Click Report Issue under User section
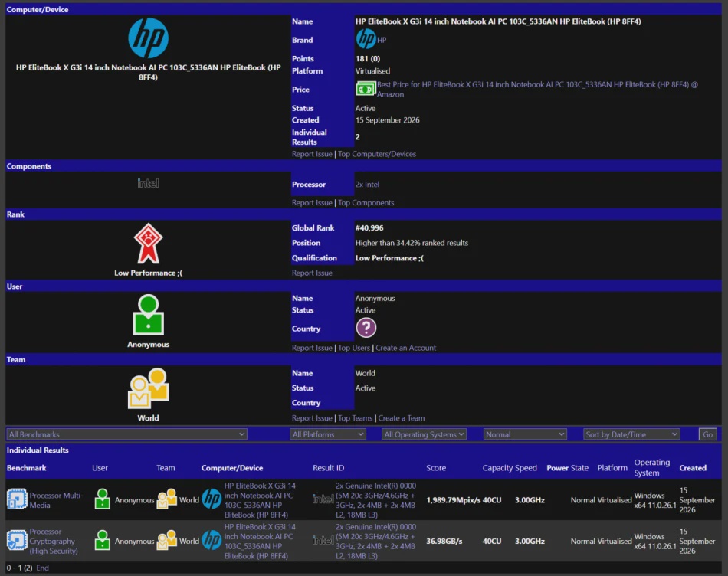 (x=312, y=348)
